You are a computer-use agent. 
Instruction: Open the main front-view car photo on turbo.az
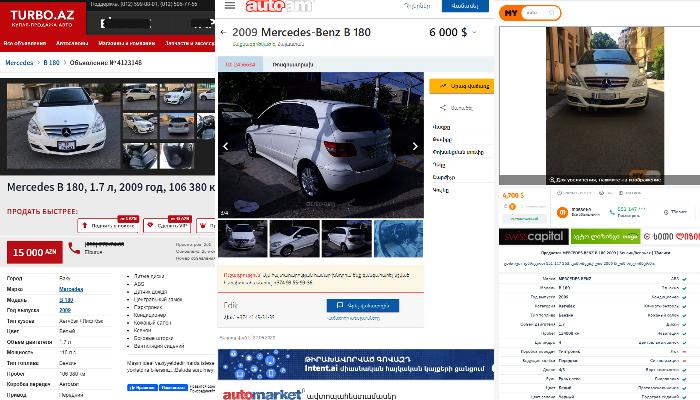click(63, 126)
